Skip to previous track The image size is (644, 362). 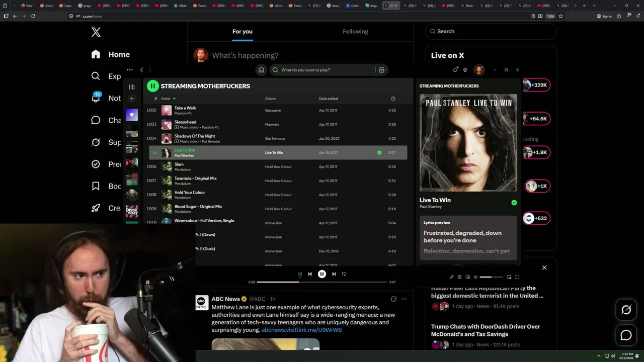(x=310, y=274)
